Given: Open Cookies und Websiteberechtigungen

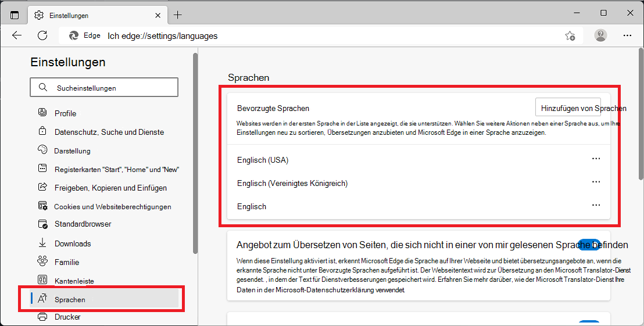Looking at the screenshot, I should 113,207.
